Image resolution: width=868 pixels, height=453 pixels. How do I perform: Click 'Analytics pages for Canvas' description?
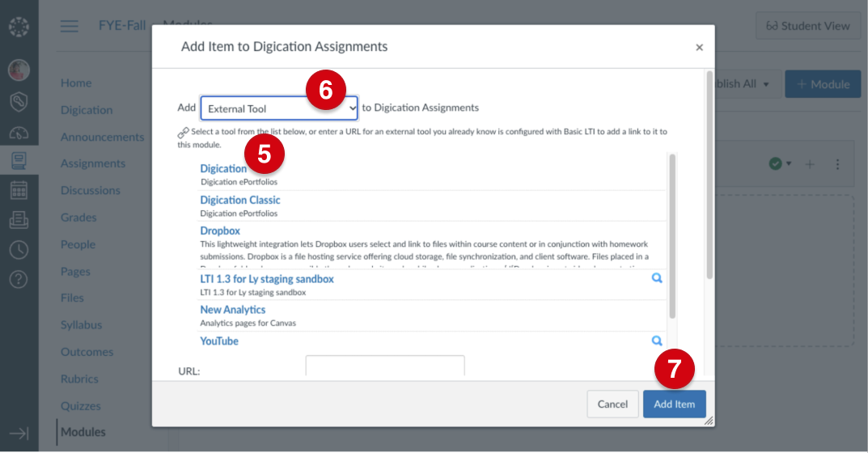[x=248, y=323]
